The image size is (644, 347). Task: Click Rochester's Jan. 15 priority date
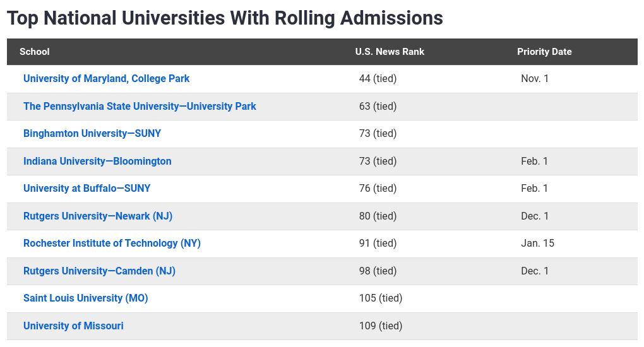point(537,244)
